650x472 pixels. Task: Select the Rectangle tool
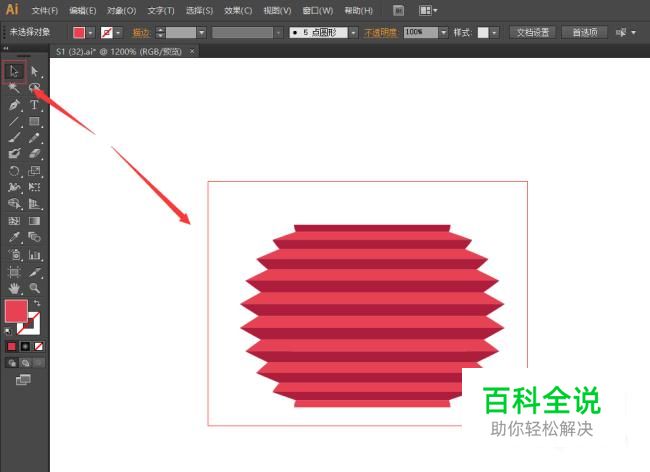34,121
